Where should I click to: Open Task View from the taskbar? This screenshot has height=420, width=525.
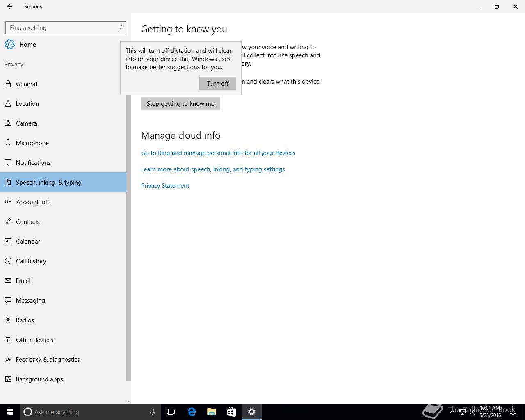(171, 412)
